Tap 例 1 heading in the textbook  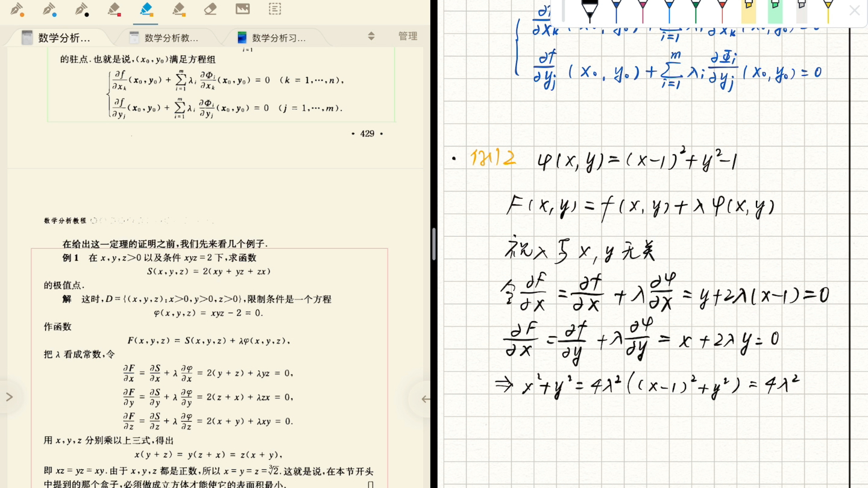[71, 258]
